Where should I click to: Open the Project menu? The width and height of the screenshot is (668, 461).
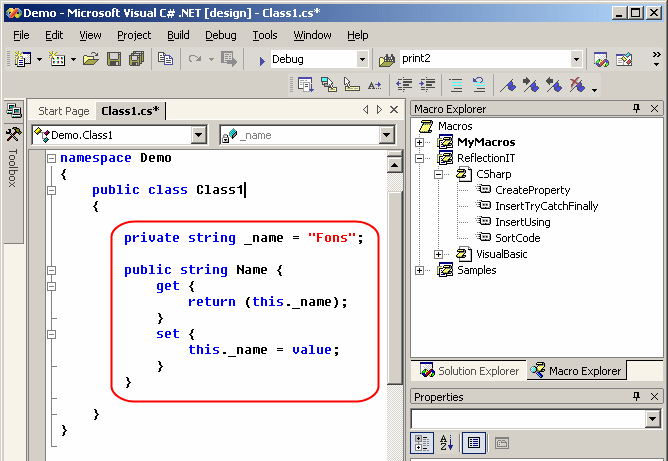[x=134, y=35]
